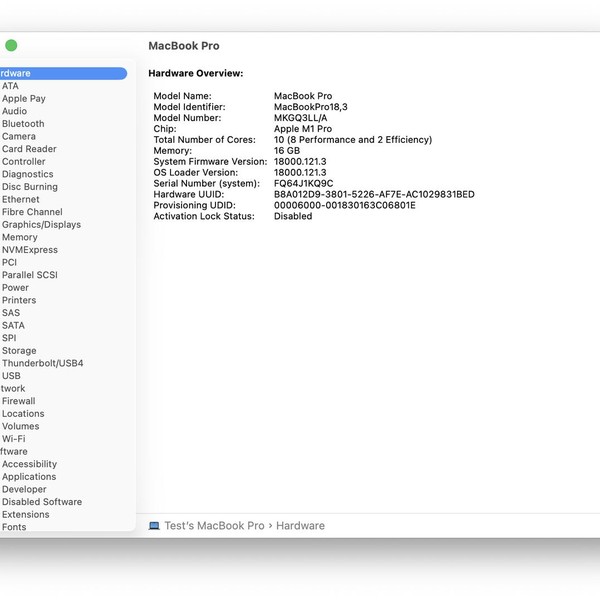Open the PCI section
This screenshot has width=600, height=600.
(x=10, y=262)
